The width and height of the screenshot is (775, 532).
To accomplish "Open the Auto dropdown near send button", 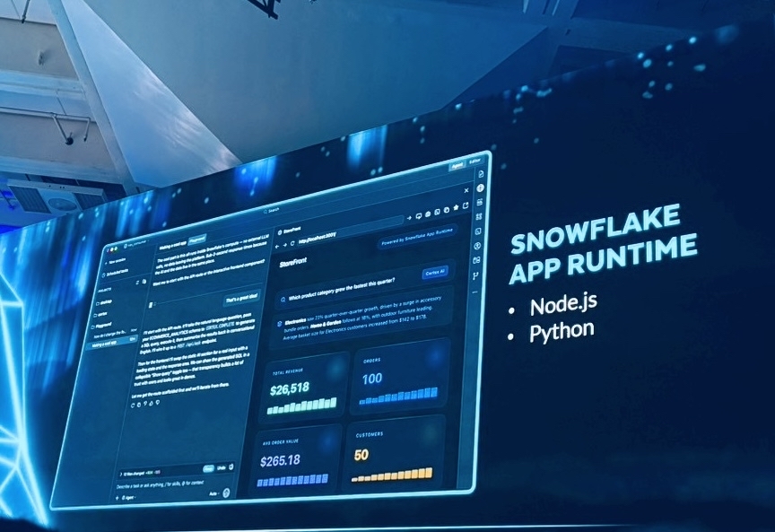I will [213, 493].
